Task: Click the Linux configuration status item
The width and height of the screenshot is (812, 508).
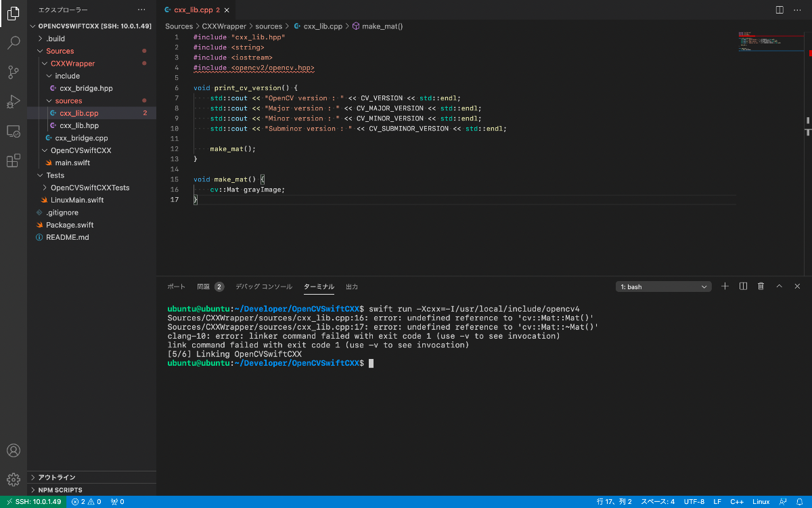Action: click(x=761, y=502)
